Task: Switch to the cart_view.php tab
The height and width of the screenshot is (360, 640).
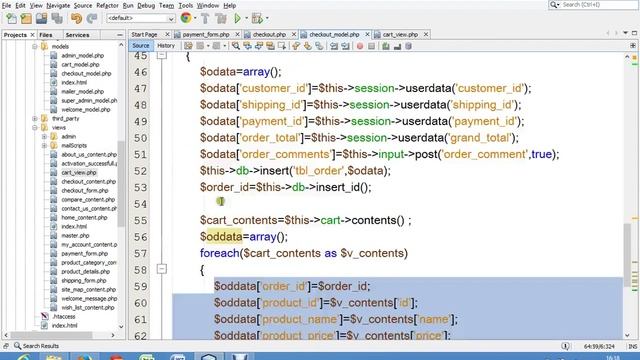Action: (x=400, y=35)
